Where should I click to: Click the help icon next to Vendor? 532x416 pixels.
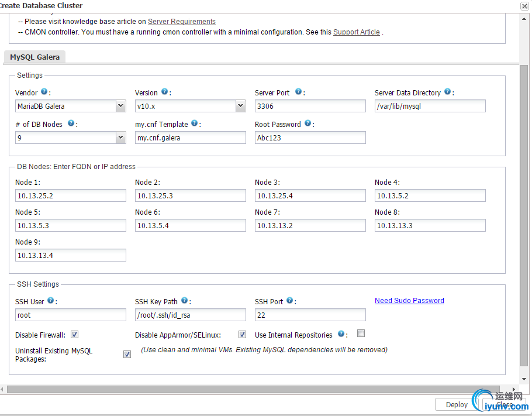[44, 92]
